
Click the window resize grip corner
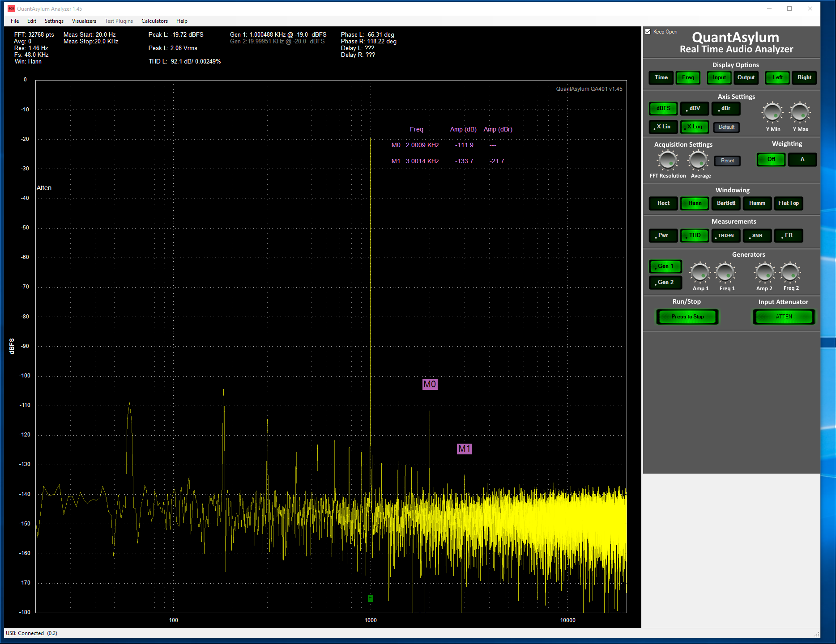(817, 634)
